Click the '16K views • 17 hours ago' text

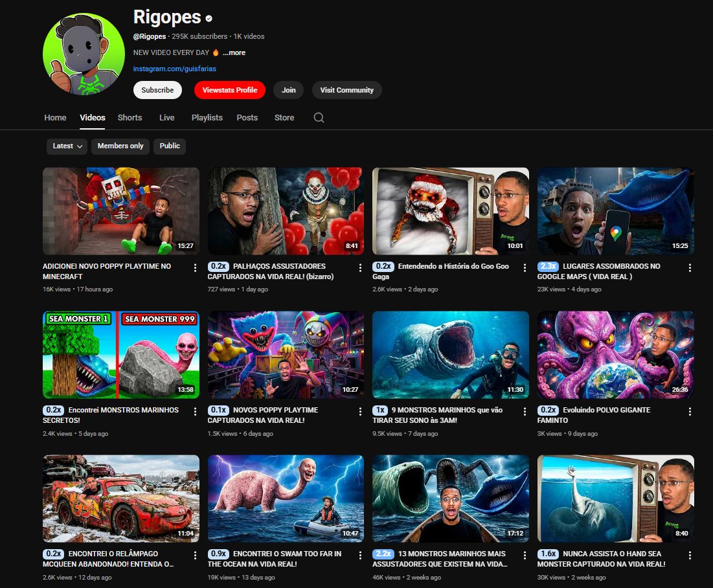78,289
